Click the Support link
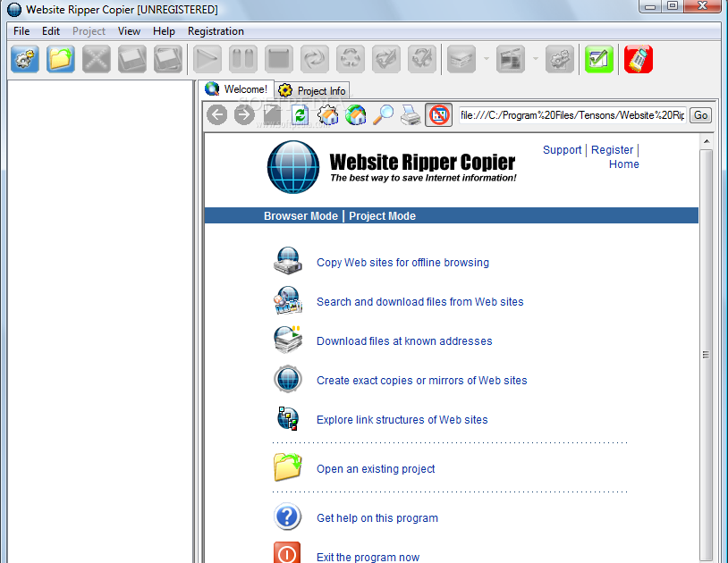The height and width of the screenshot is (563, 728). pos(562,150)
